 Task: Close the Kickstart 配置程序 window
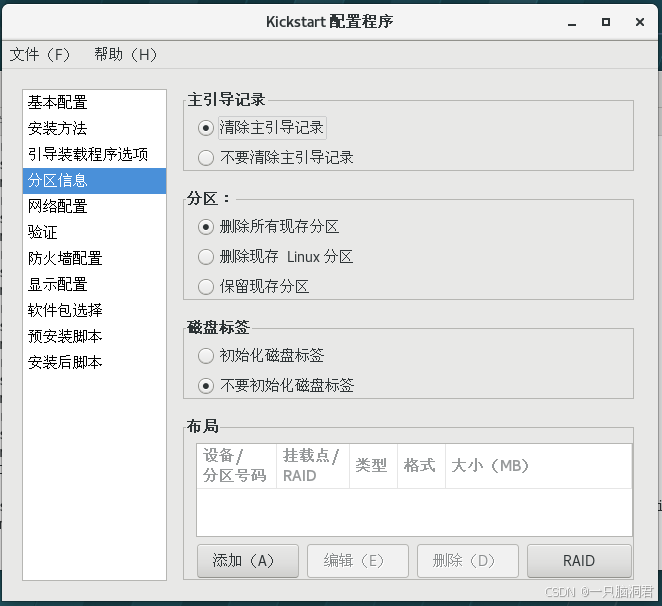coord(640,22)
